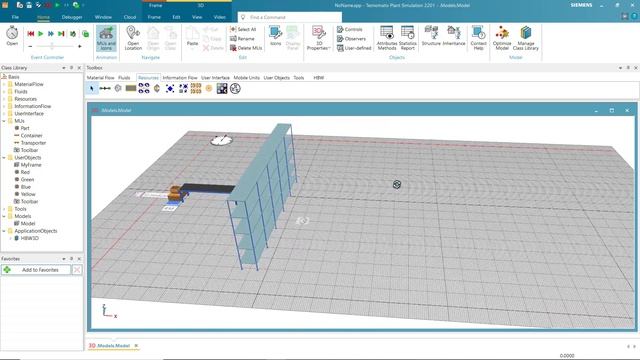Select the Connector tool in the Toolbox
This screenshot has height=360, width=640.
tap(105, 88)
